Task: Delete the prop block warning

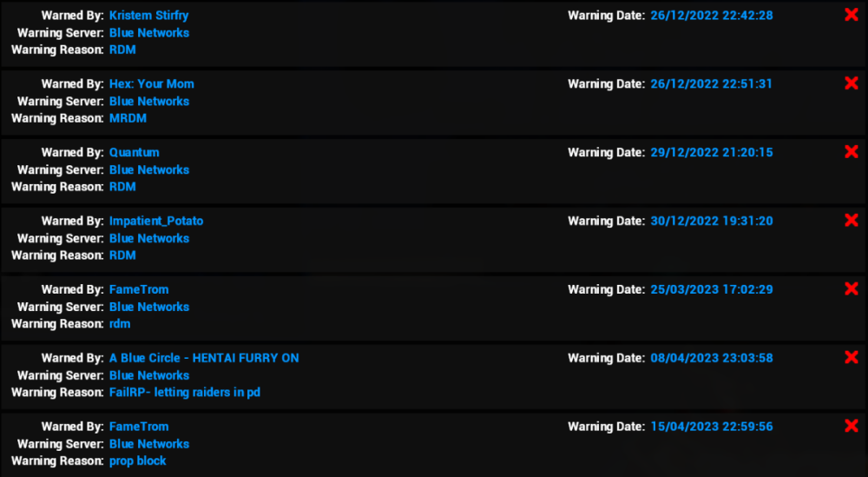Action: (x=851, y=426)
